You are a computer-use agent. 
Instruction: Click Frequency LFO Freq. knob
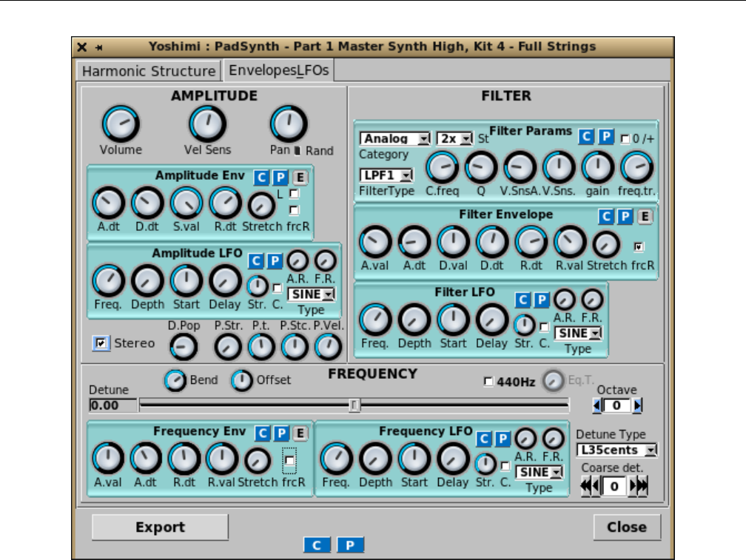tap(337, 459)
